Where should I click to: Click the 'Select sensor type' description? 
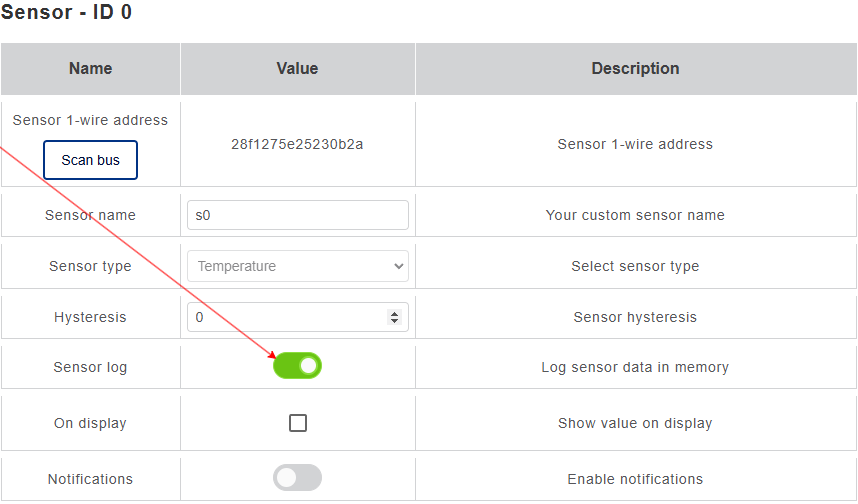635,266
